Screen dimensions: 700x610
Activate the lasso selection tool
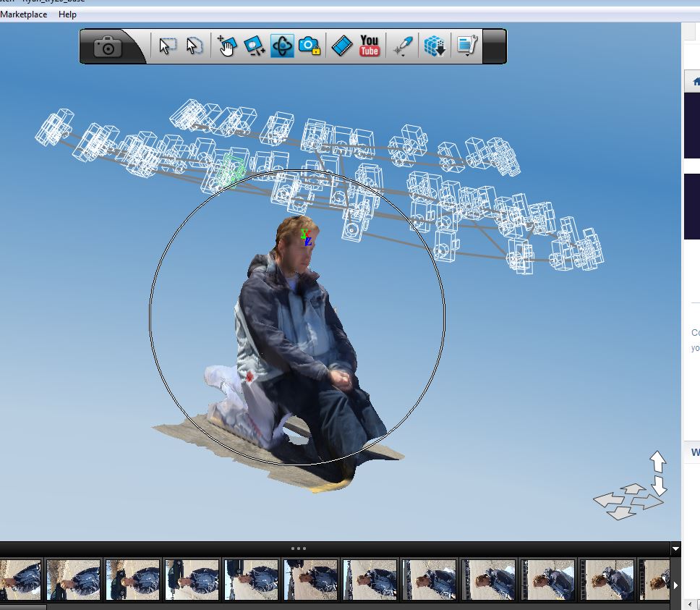190,45
